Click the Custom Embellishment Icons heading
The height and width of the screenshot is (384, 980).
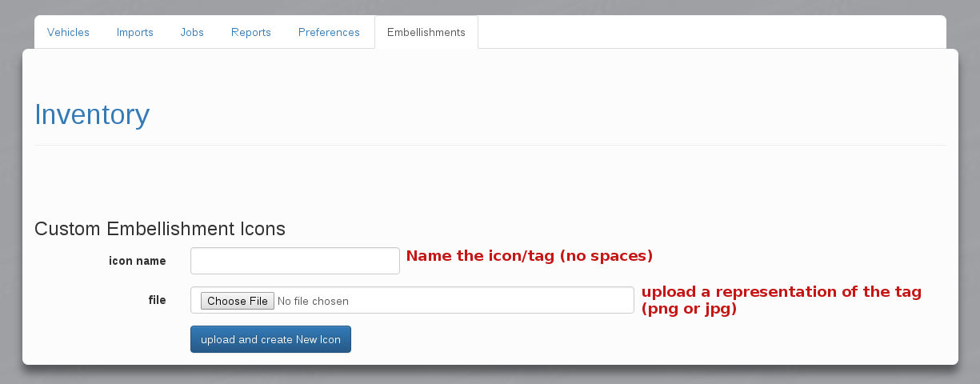(160, 229)
